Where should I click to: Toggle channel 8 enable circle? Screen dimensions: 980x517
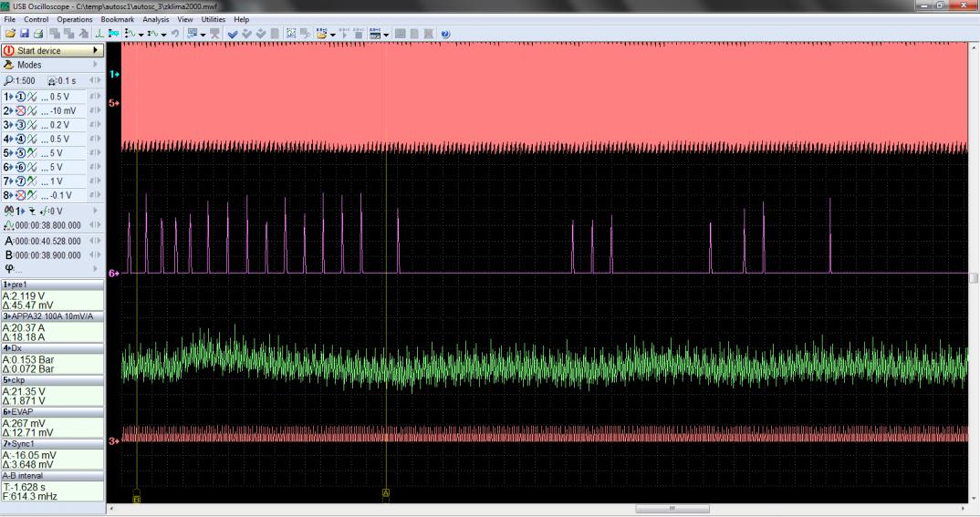19,195
